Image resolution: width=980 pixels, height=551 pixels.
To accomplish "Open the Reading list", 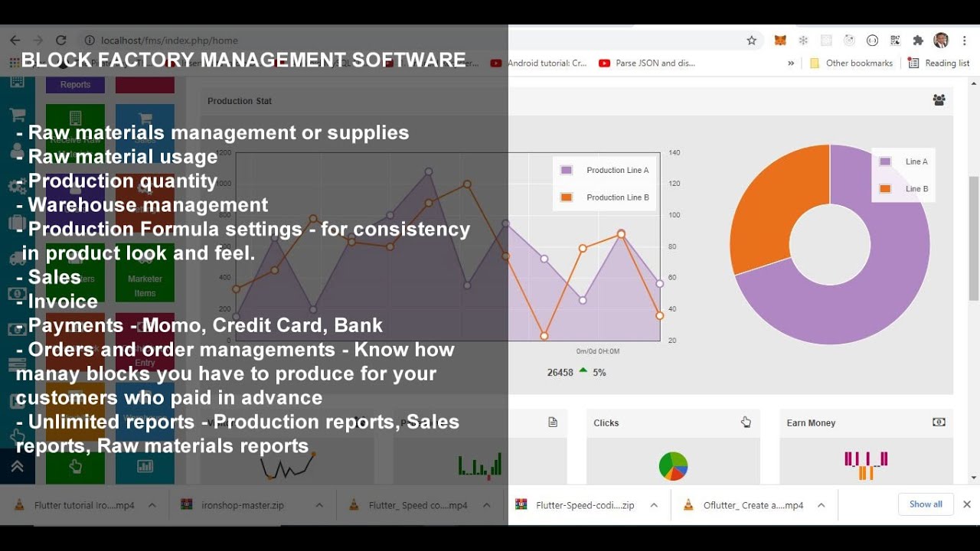I will click(x=939, y=64).
